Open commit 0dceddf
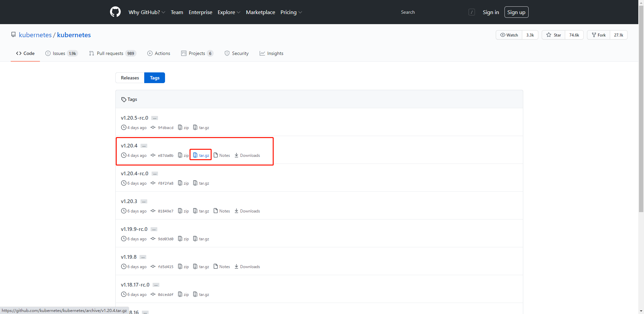Screen dimensions: 644x314 pyautogui.click(x=162, y=295)
